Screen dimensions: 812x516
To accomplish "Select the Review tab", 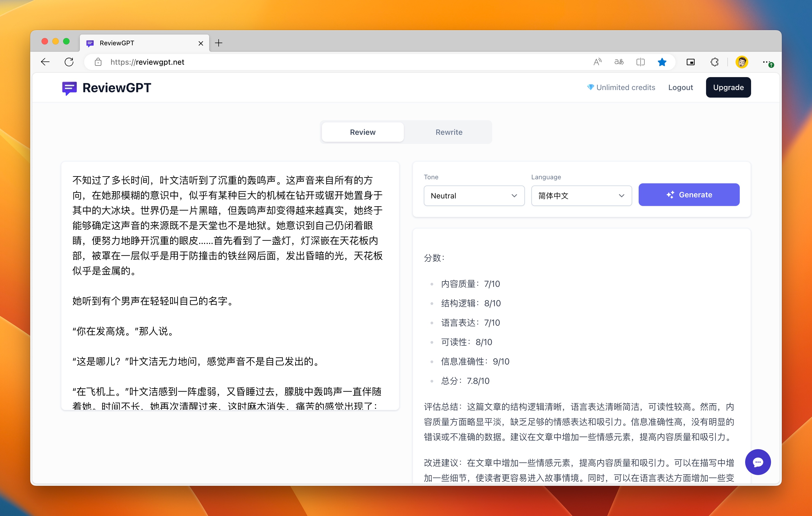I will point(363,132).
